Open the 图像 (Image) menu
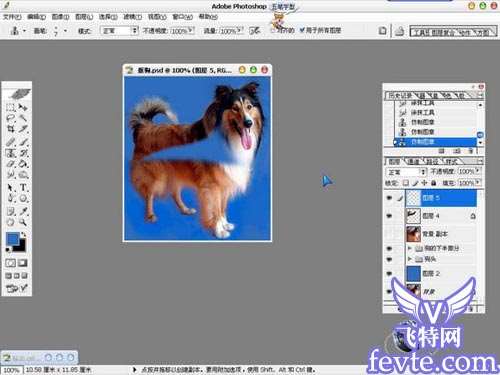 pyautogui.click(x=60, y=16)
